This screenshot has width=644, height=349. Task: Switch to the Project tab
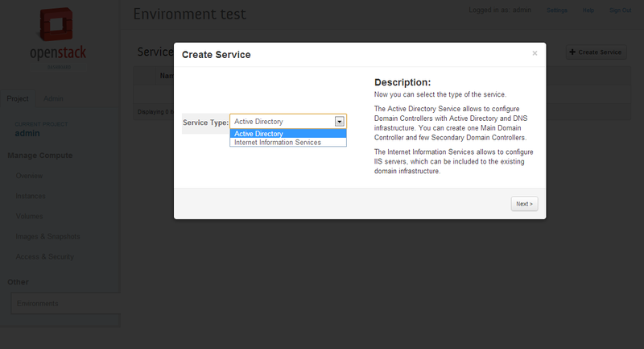18,98
